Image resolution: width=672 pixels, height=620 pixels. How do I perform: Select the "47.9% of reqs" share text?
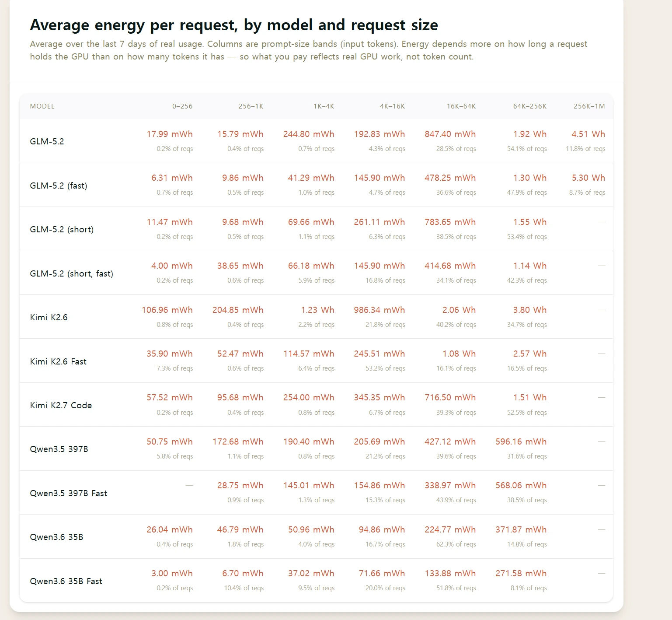[527, 193]
